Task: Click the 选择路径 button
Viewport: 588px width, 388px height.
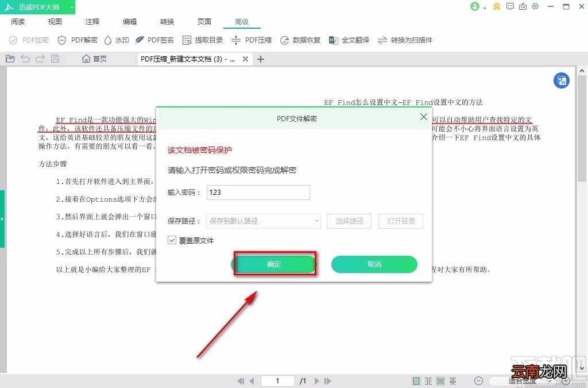Action: click(x=349, y=221)
